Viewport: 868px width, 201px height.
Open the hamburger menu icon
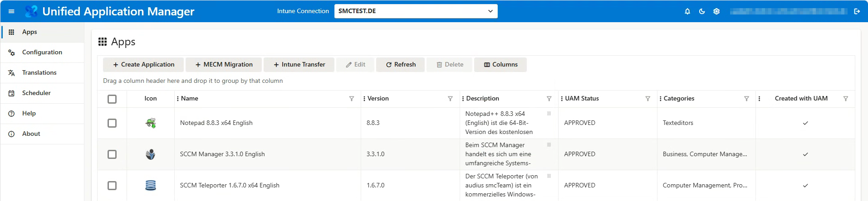tap(11, 11)
